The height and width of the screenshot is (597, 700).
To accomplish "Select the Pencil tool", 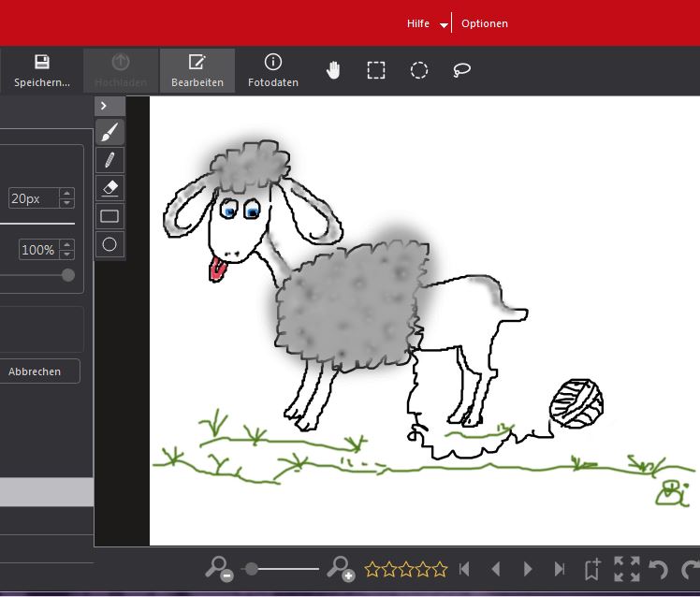I will pyautogui.click(x=109, y=160).
